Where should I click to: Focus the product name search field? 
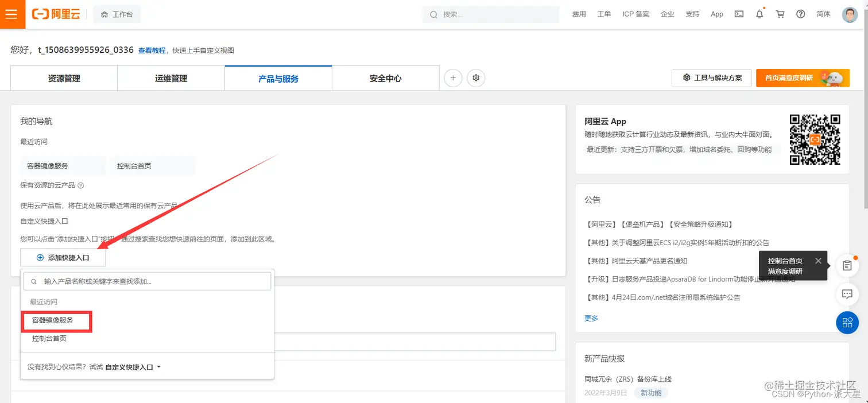147,281
